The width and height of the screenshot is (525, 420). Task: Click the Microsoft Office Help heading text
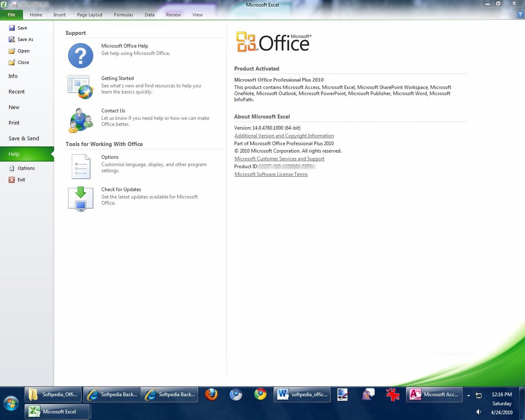tap(125, 46)
